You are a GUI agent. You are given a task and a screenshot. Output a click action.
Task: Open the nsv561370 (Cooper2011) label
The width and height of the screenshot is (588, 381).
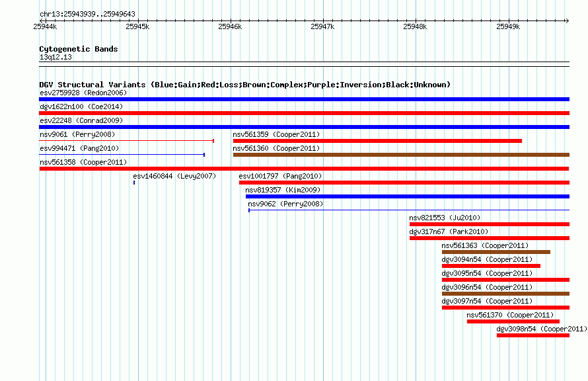[x=511, y=315]
